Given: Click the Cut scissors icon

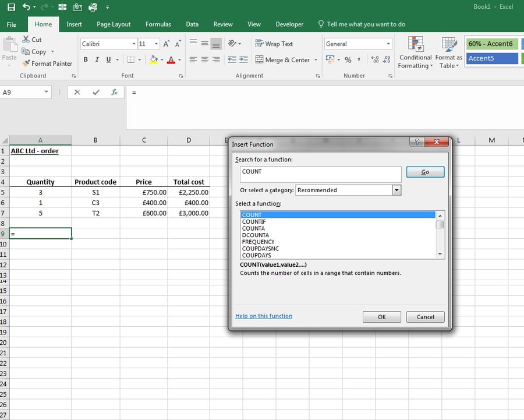Looking at the screenshot, I should [x=26, y=40].
